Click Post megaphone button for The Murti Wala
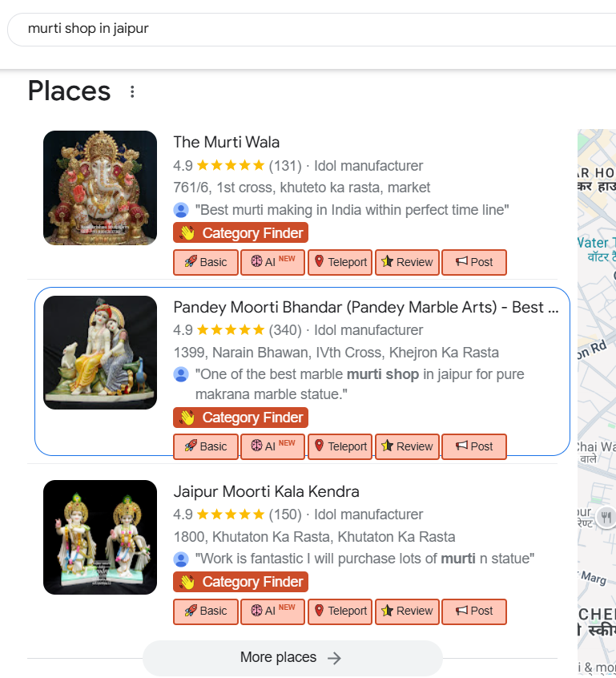 pos(474,262)
